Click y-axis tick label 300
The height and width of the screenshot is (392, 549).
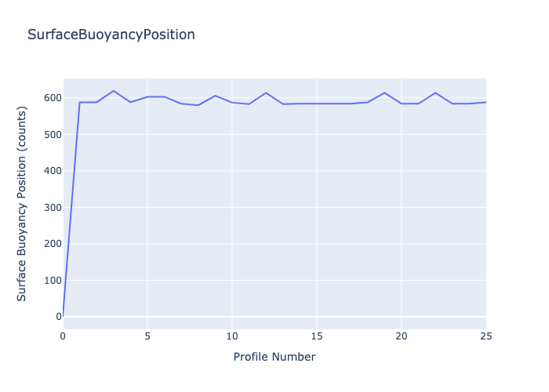(x=53, y=207)
